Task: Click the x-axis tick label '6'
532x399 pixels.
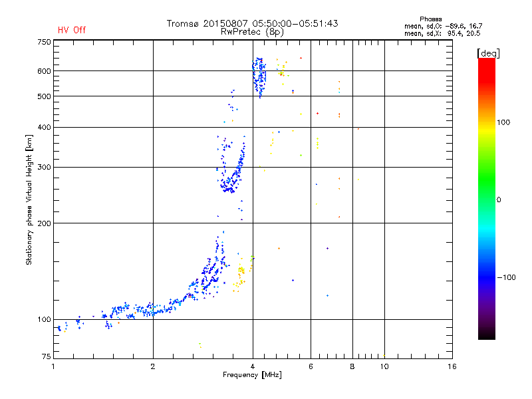Action: coord(311,366)
